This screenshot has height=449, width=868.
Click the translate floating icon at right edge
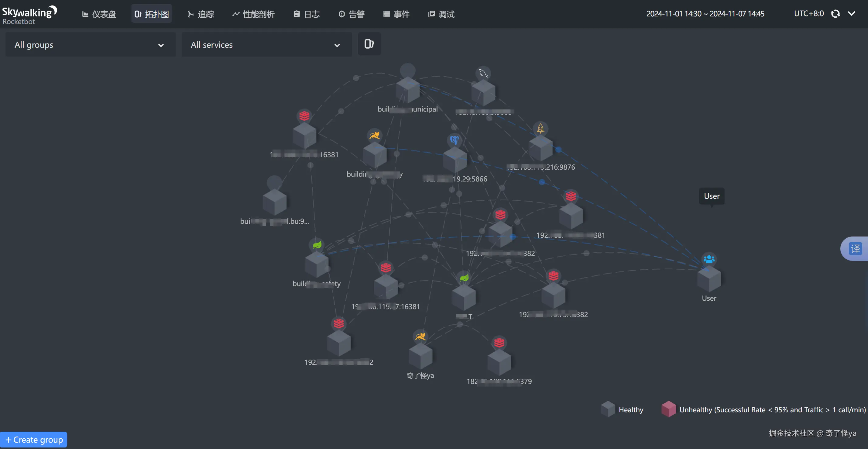tap(855, 249)
